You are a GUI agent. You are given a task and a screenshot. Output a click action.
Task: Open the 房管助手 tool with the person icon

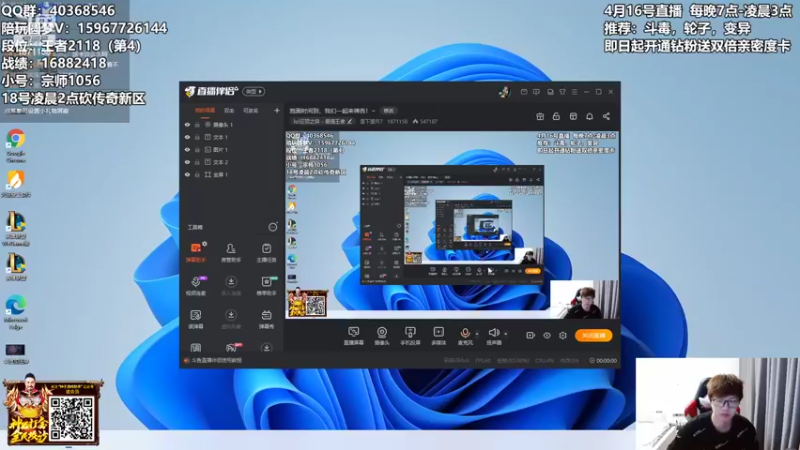point(231,253)
